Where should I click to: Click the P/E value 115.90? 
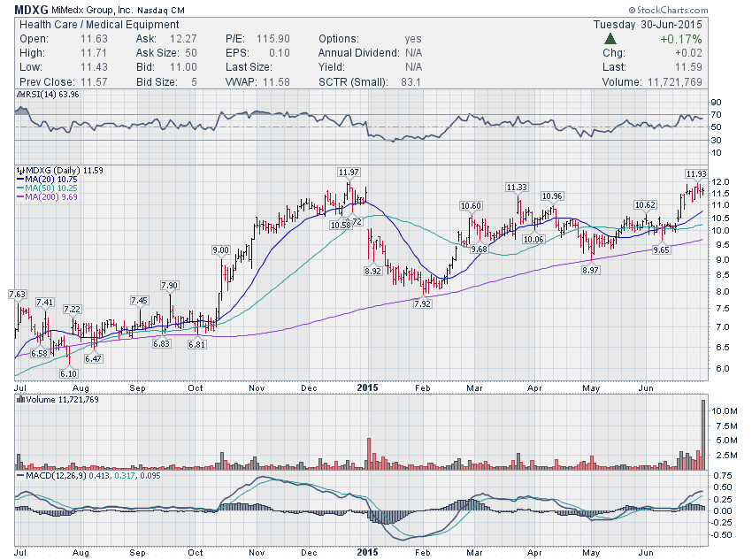(273, 39)
